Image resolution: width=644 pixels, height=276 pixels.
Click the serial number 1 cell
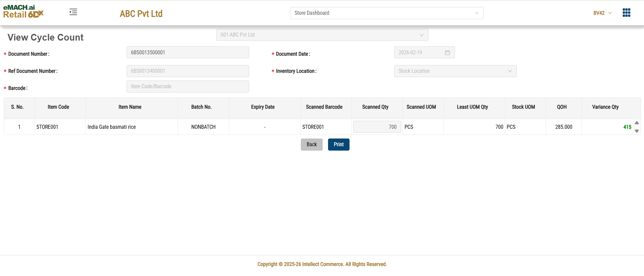point(19,127)
